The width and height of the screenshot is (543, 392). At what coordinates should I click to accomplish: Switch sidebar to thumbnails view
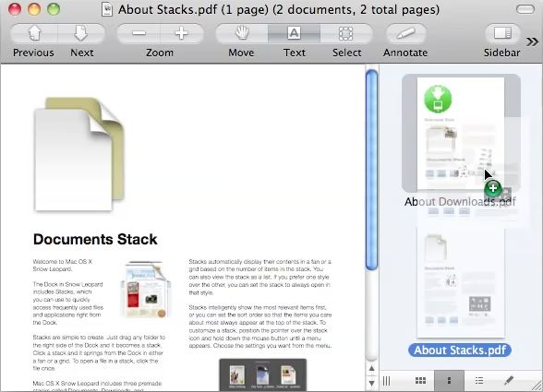click(x=449, y=381)
